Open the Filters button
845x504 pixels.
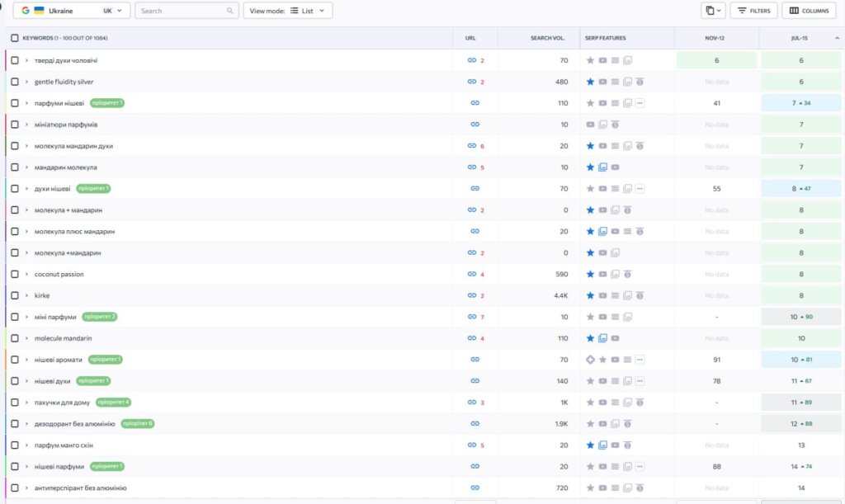click(753, 11)
